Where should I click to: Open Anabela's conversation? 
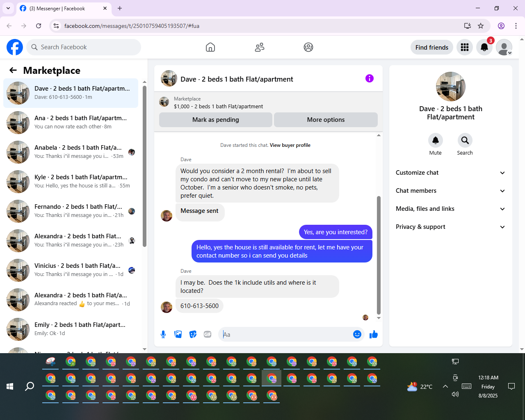[71, 152]
